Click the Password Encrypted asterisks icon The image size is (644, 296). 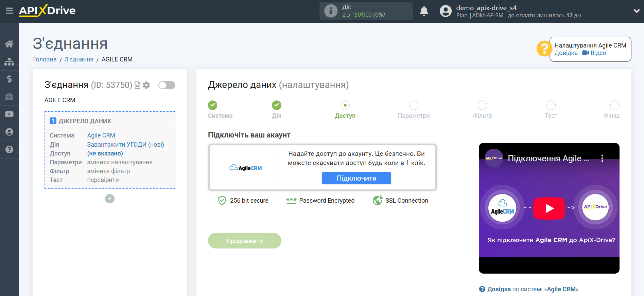(291, 201)
